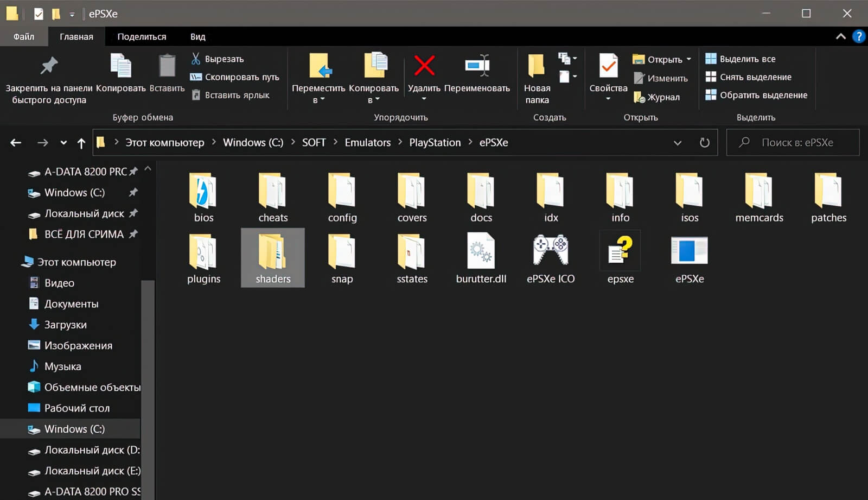Click Paste shortcut (Вставить ярлык)
This screenshot has width=868, height=500.
click(x=231, y=95)
